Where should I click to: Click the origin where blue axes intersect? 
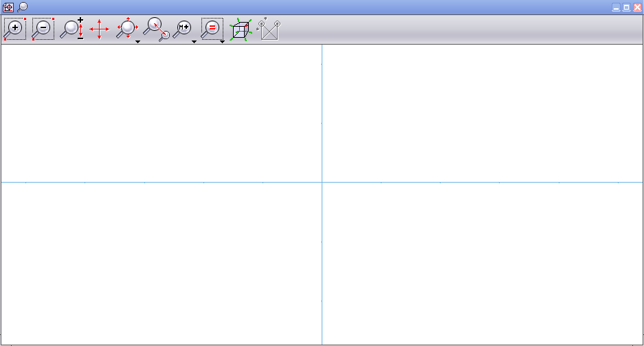pyautogui.click(x=322, y=182)
